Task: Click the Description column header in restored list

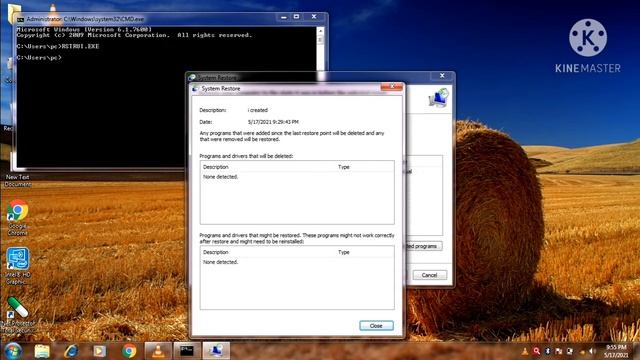Action: 216,252
